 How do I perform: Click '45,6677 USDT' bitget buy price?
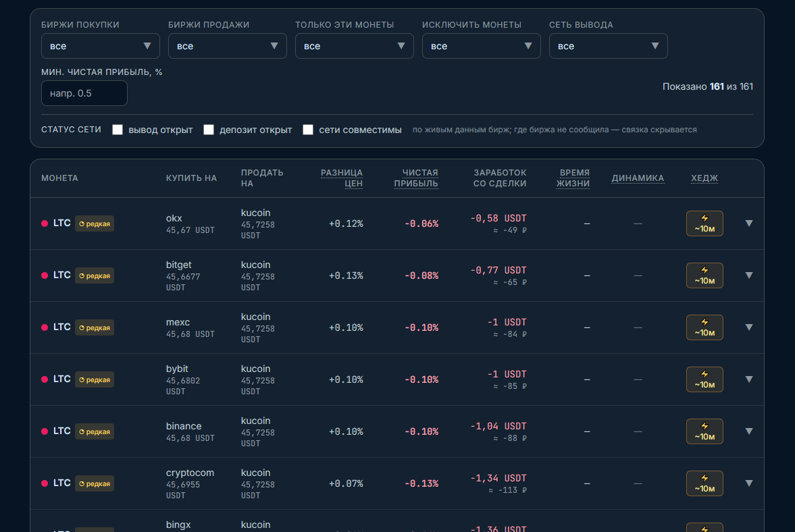[x=183, y=282]
